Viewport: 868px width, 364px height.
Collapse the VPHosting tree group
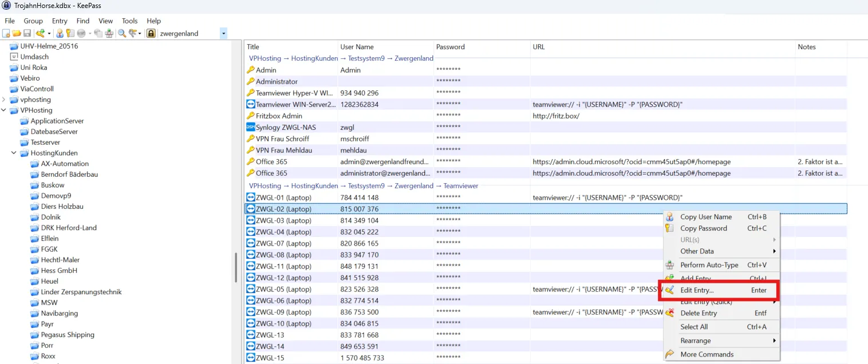point(4,110)
